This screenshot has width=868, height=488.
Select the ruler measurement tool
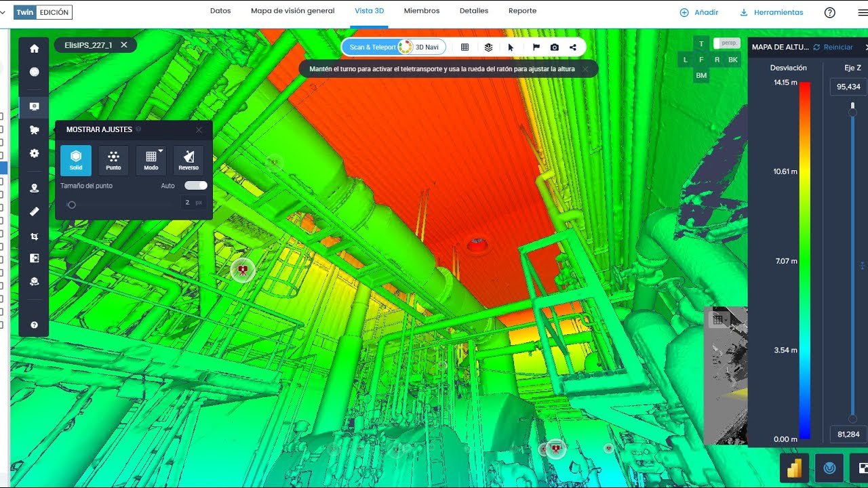point(34,211)
